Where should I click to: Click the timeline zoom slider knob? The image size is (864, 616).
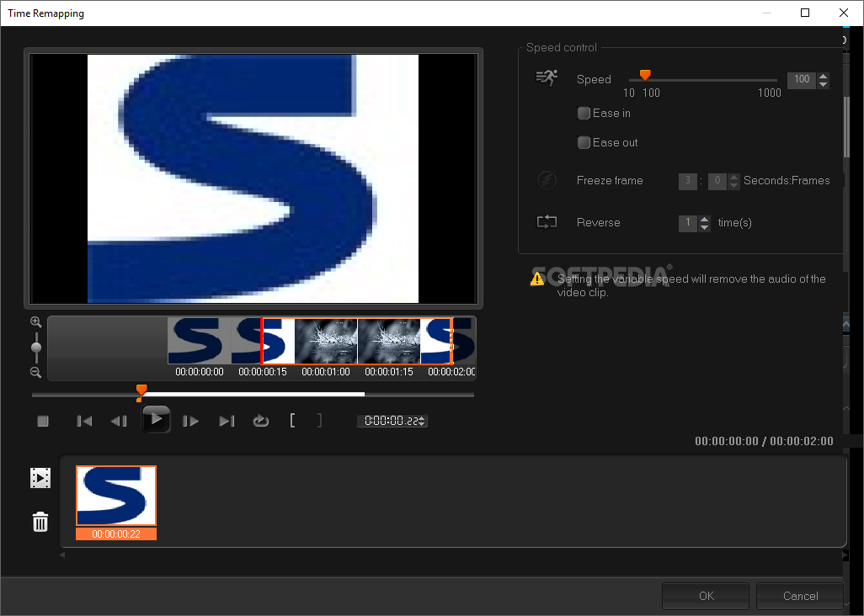click(x=36, y=348)
